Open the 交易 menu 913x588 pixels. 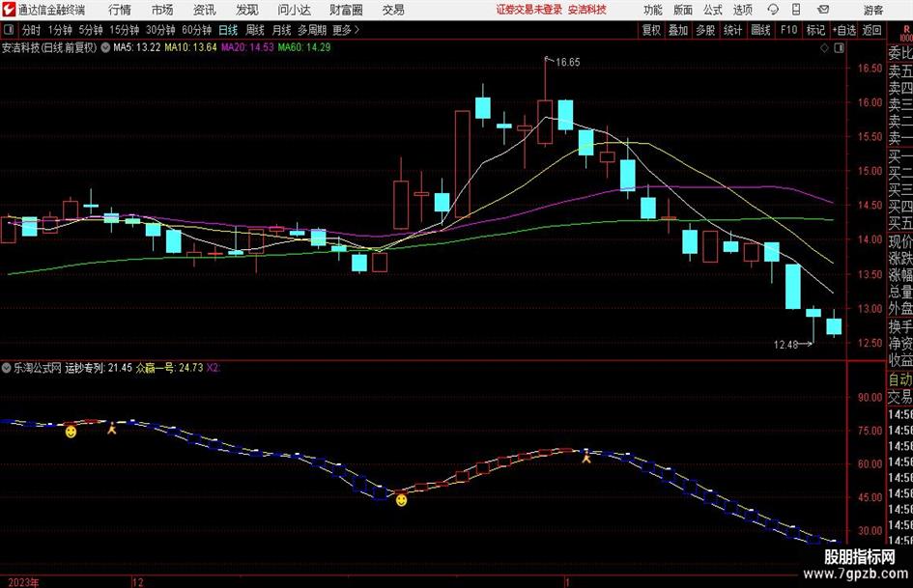point(393,10)
